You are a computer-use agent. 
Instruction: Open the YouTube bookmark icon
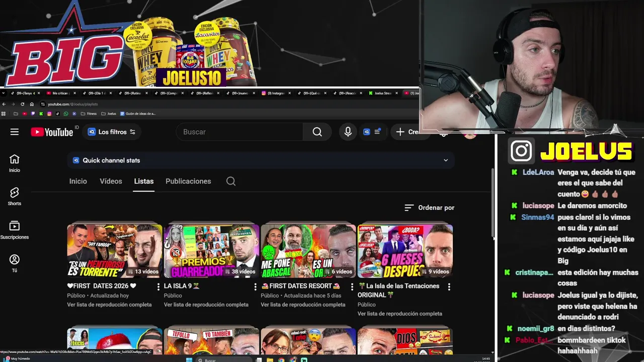(x=25, y=114)
